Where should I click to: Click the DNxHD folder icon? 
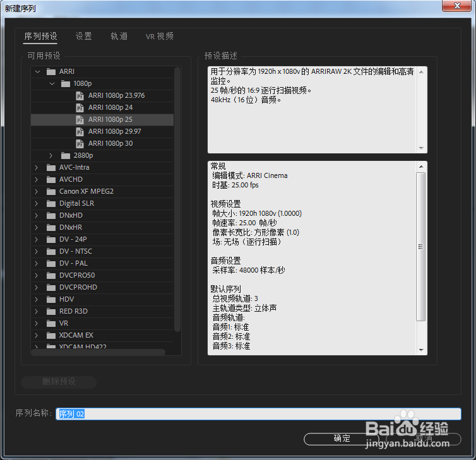51,215
